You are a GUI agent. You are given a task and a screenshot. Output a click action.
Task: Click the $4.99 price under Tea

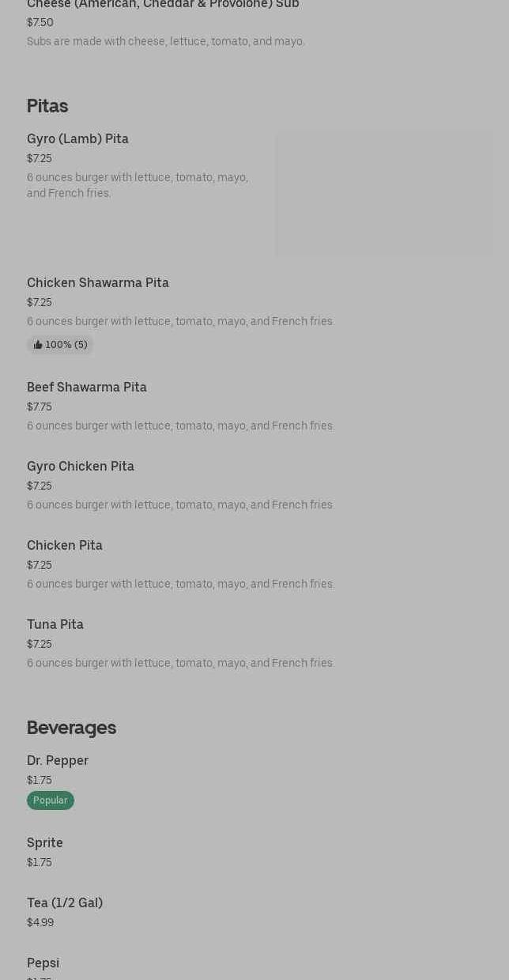click(x=40, y=922)
